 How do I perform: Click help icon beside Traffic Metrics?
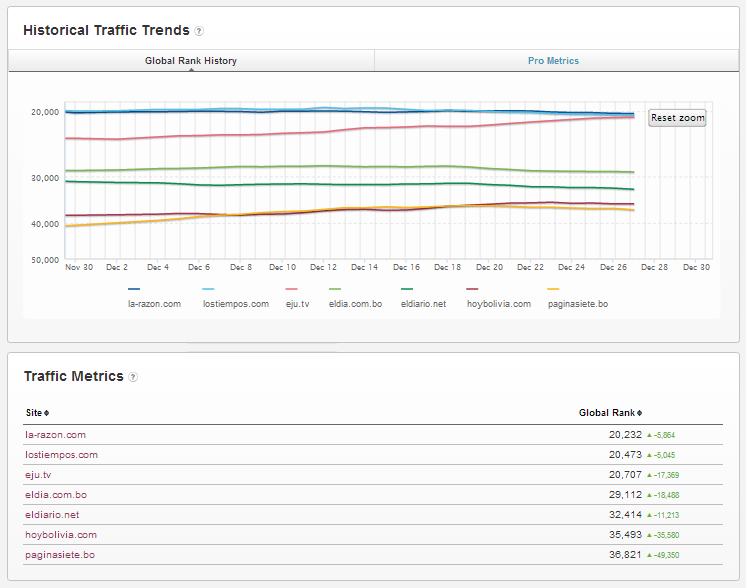(133, 377)
